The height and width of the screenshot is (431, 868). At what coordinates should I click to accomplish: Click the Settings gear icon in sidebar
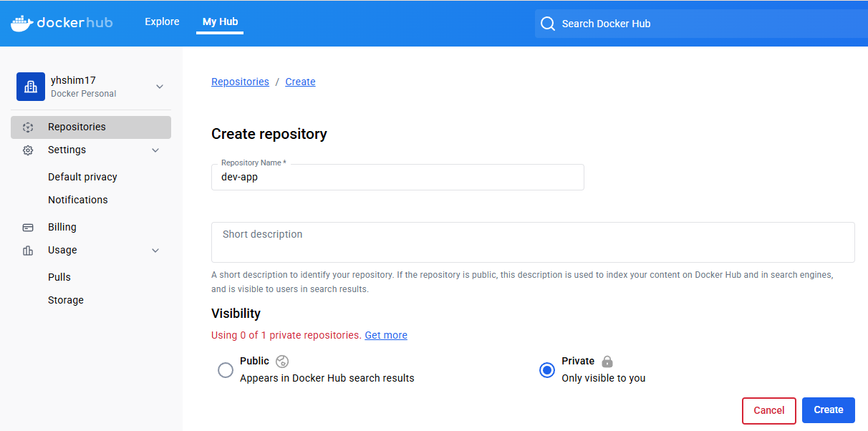click(x=28, y=150)
